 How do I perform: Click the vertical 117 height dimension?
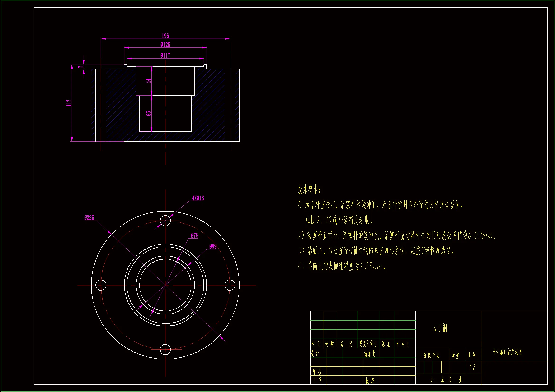point(69,103)
